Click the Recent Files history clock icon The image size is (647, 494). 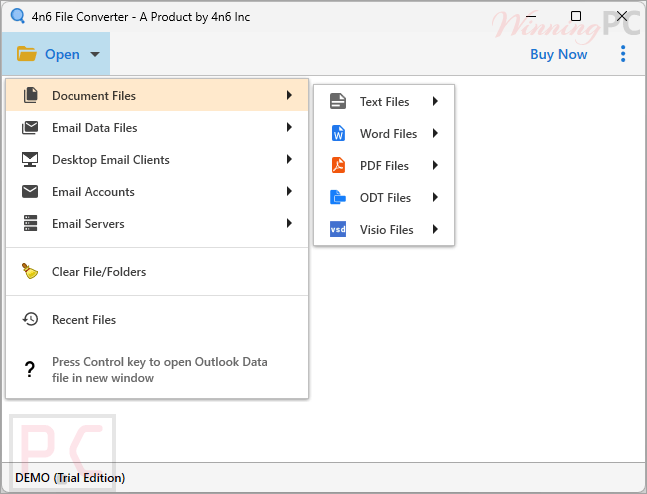[30, 319]
